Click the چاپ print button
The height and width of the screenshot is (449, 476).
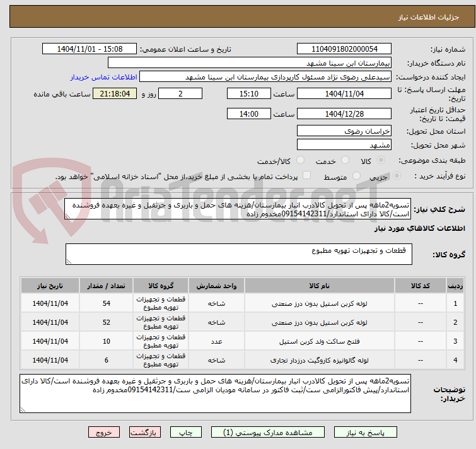(186, 433)
